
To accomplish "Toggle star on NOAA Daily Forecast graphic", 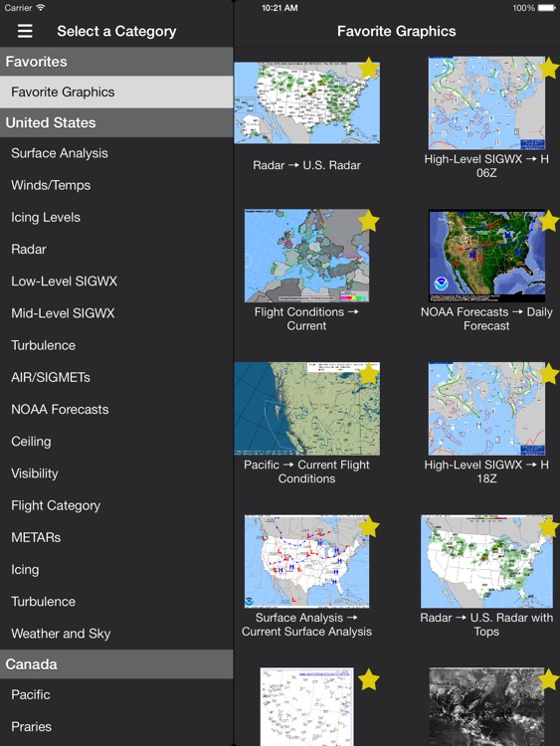I will tap(549, 221).
